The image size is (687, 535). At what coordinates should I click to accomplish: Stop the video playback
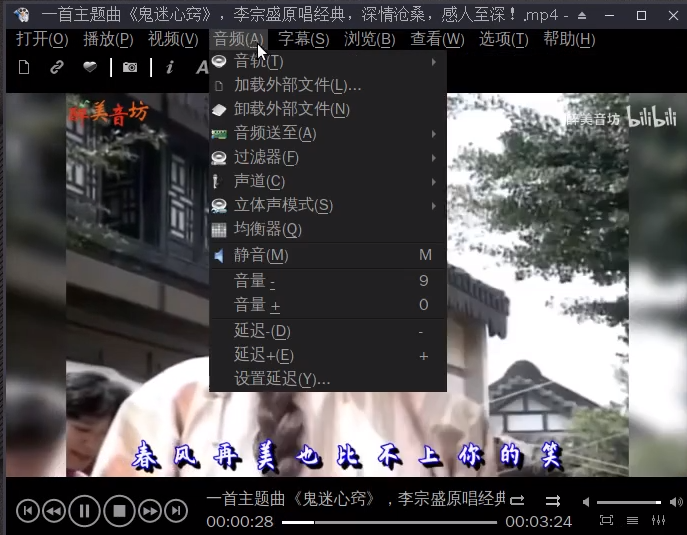(x=119, y=511)
